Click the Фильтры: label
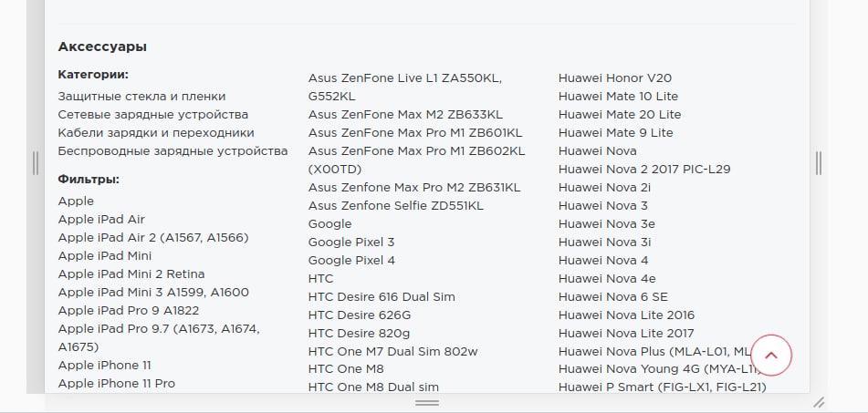This screenshot has height=413, width=868. 89,180
